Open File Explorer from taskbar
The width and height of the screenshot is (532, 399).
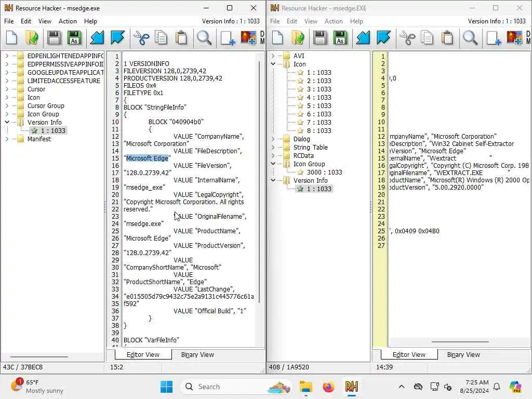coord(305,387)
